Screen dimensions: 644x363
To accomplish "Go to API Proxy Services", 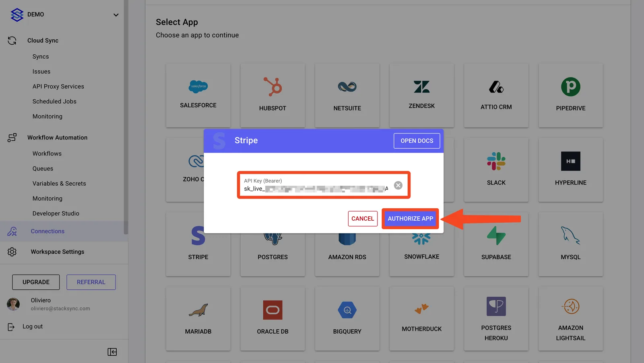I will (x=58, y=86).
